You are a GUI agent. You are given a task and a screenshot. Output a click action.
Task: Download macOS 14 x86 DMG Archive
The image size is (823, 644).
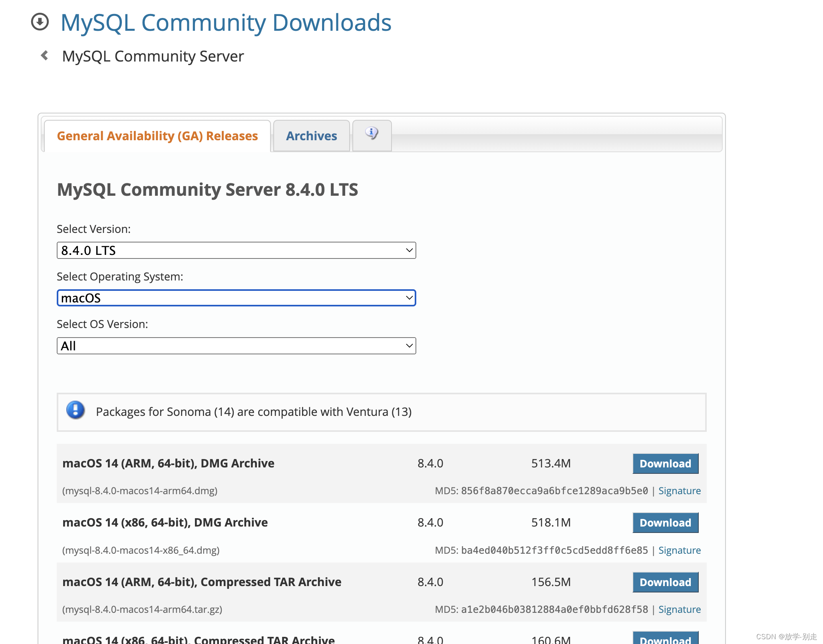tap(665, 523)
